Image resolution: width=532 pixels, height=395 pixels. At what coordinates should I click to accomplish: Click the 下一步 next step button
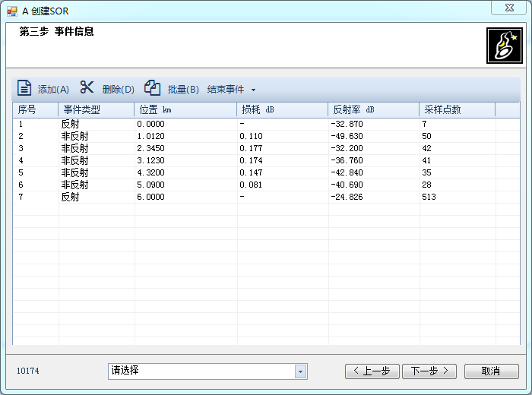coord(429,371)
